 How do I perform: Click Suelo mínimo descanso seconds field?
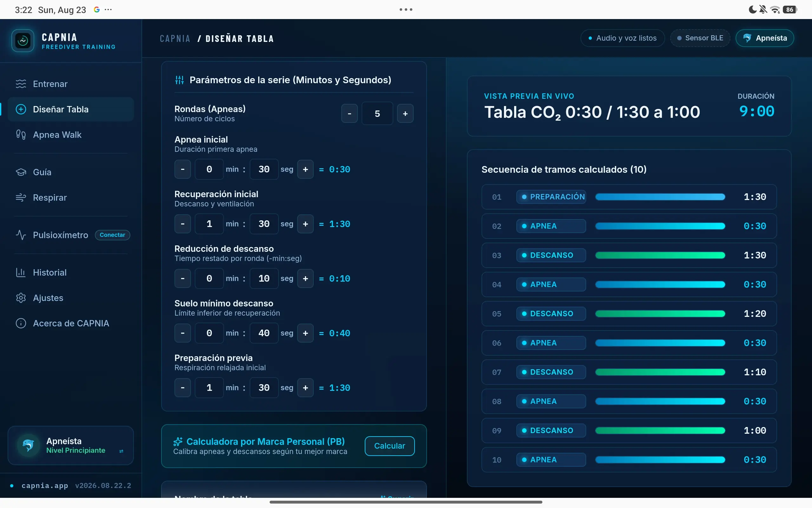(264, 333)
